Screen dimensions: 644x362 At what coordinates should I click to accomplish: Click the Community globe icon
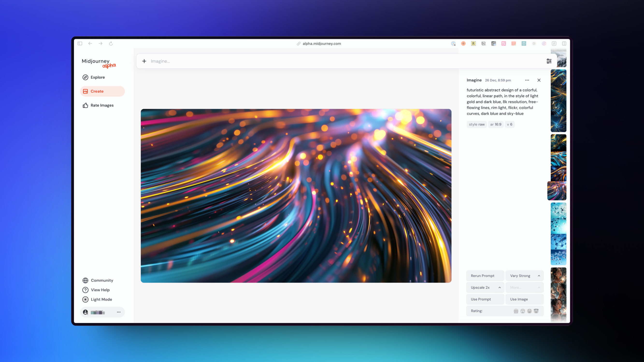(x=85, y=280)
